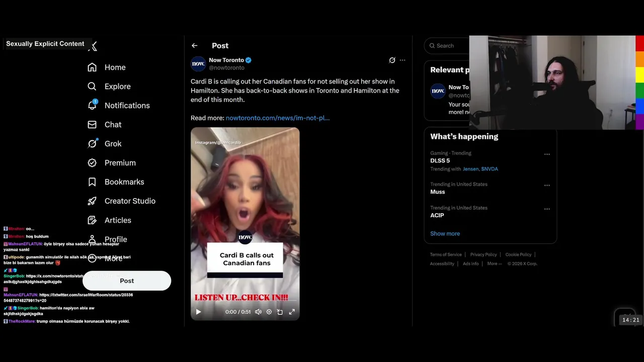644x362 pixels.
Task: Open SingerBob's x.com link in chat
Action: click(55, 276)
